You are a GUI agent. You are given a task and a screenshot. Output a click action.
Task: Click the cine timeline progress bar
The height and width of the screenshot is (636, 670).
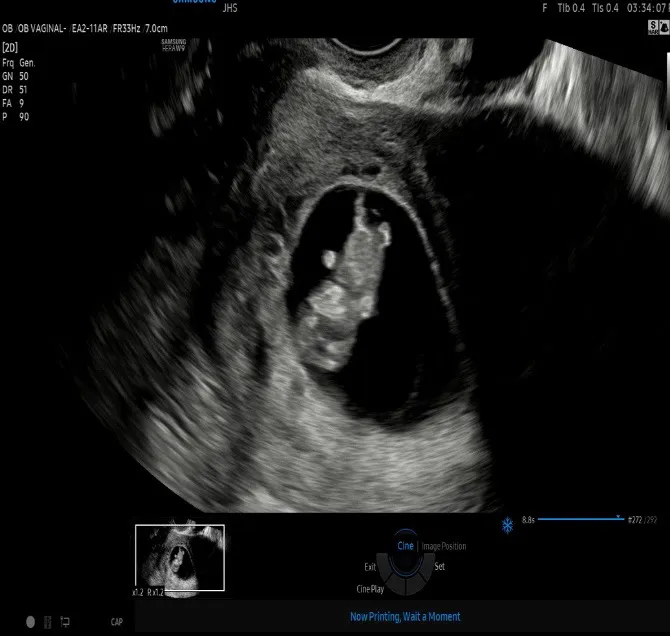(581, 519)
